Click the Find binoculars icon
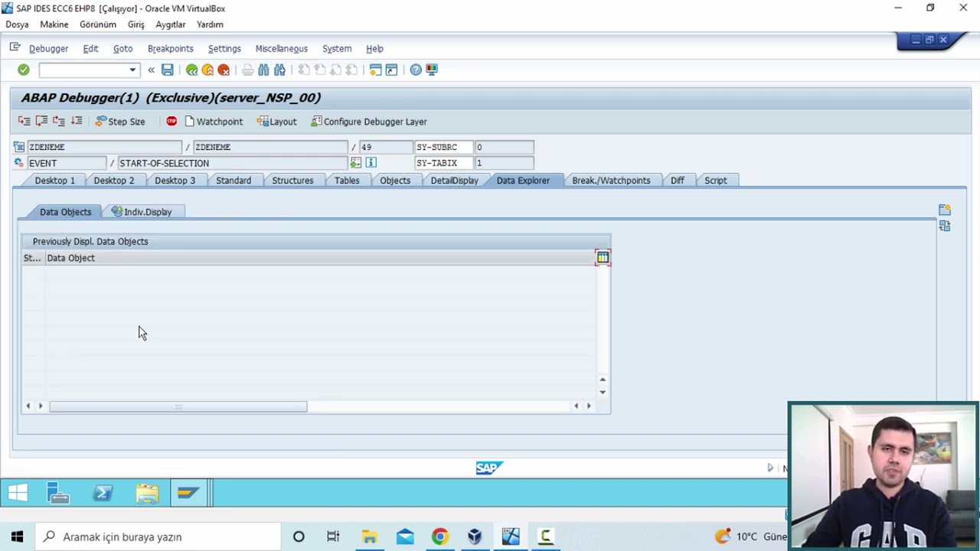The image size is (980, 551). 263,70
